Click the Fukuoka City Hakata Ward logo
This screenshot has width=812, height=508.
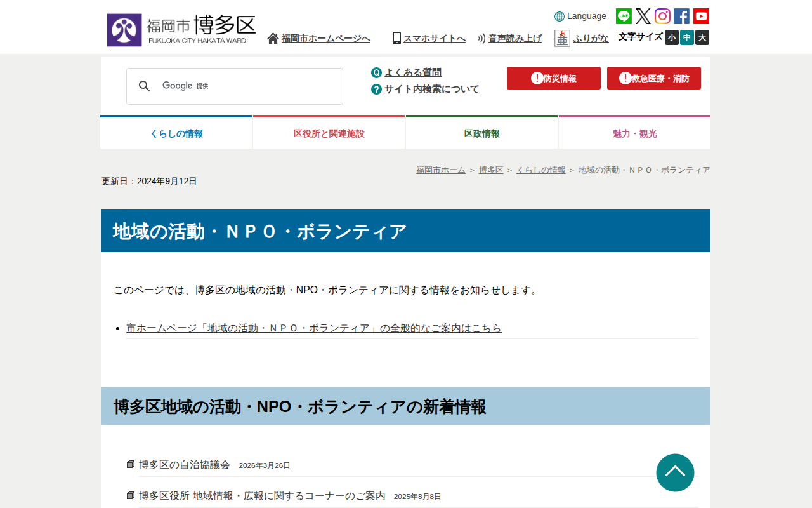pyautogui.click(x=181, y=30)
